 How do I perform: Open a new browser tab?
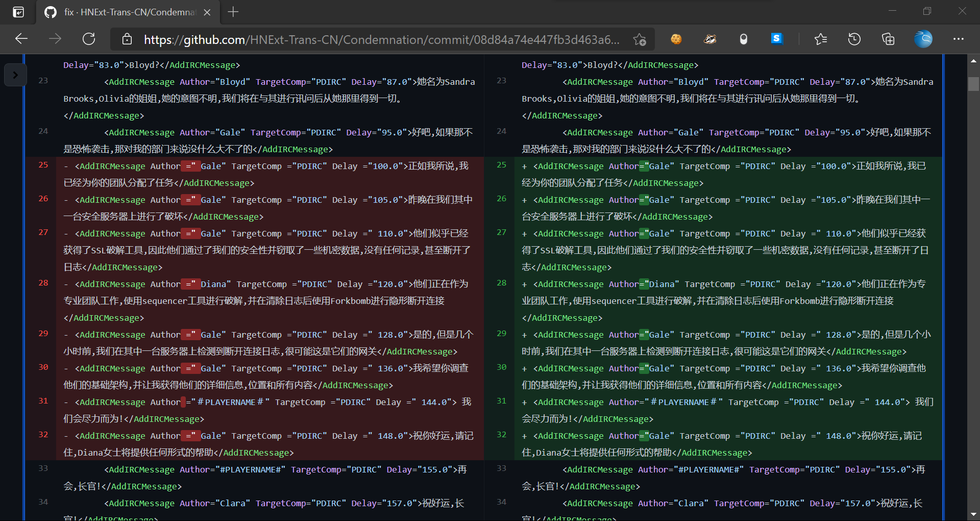pos(233,12)
